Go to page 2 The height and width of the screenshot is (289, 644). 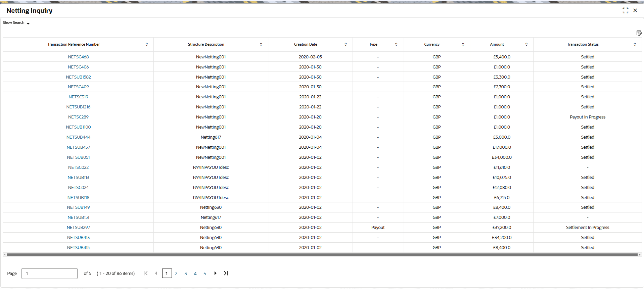point(176,274)
